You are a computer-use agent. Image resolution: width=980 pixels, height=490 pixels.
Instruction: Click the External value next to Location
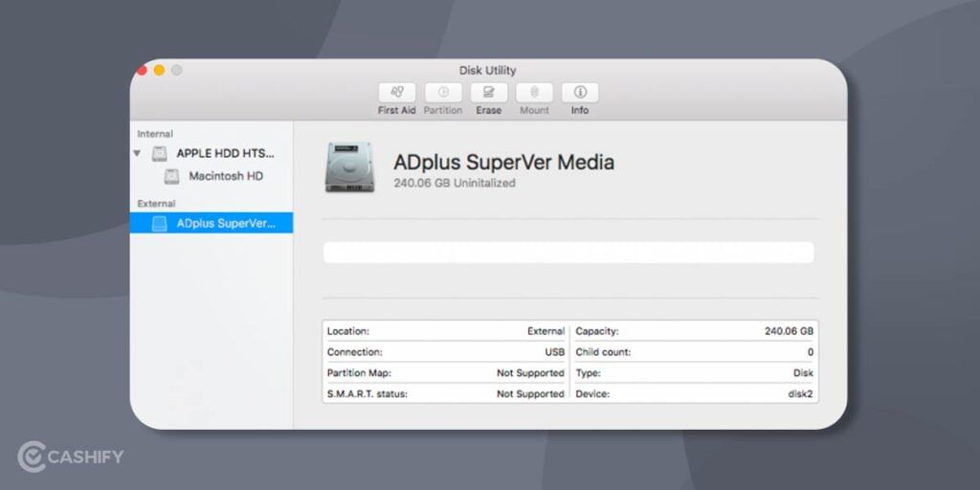click(546, 331)
